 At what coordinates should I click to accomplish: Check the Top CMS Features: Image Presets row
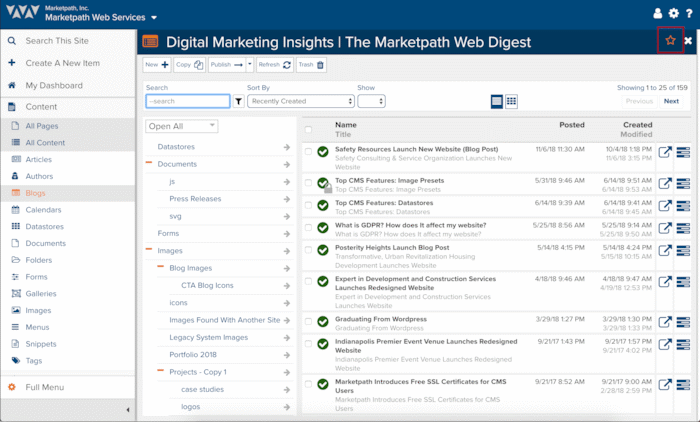click(308, 183)
